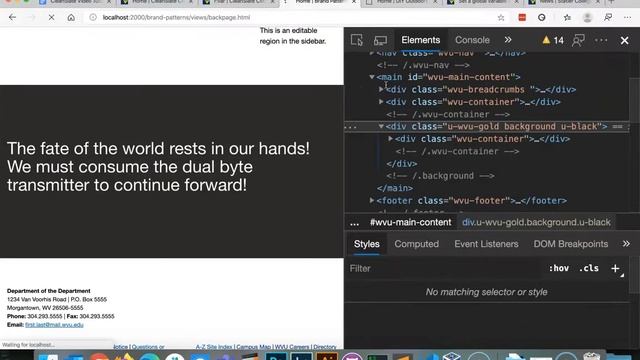Open the Computed pane tab

pyautogui.click(x=416, y=244)
